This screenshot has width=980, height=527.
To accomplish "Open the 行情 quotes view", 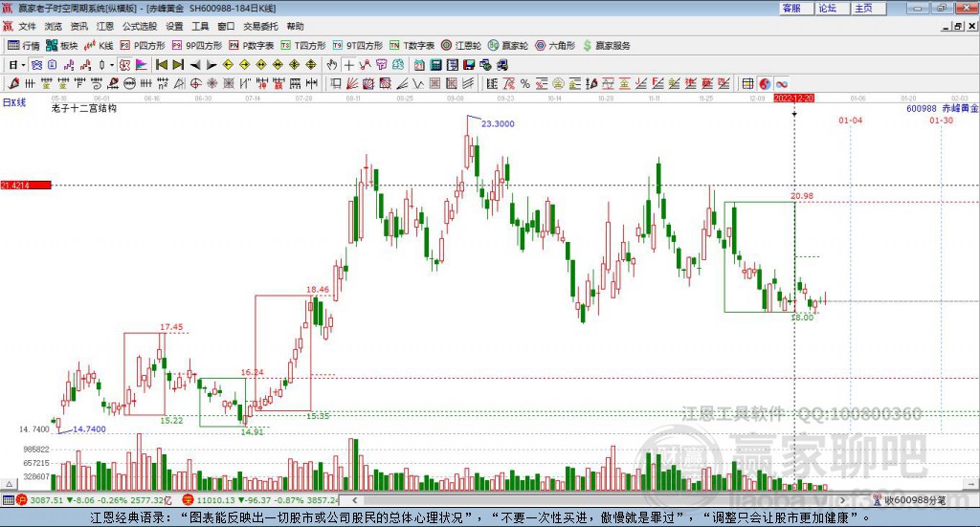I will [24, 46].
